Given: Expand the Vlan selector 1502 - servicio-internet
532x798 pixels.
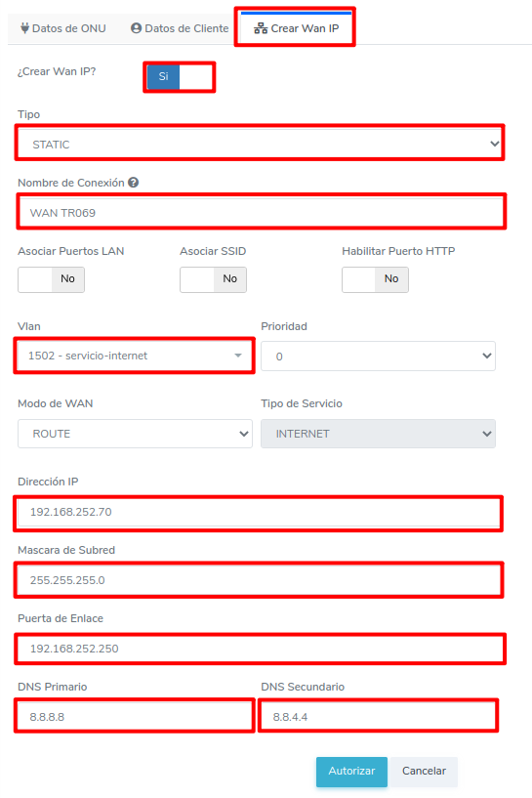Looking at the screenshot, I should (x=135, y=356).
